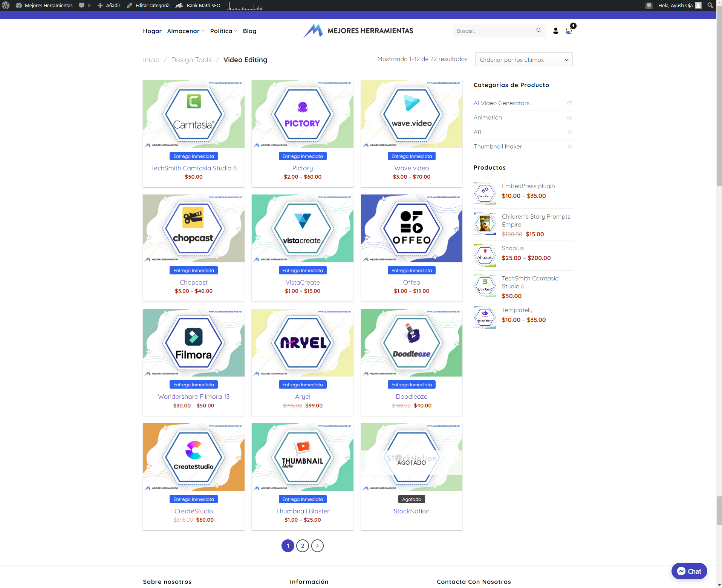722x588 pixels.
Task: Open the Offeo title link
Action: pyautogui.click(x=411, y=282)
